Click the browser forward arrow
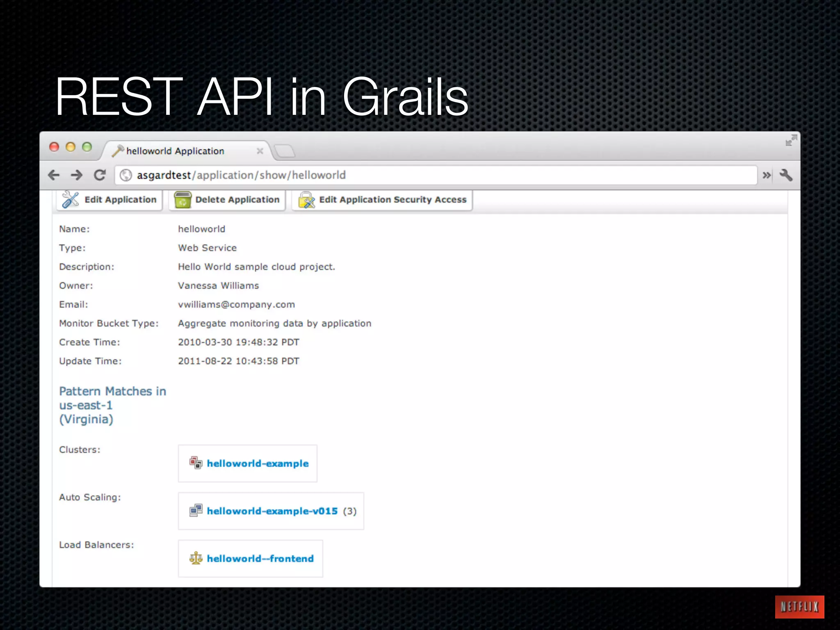Screen dimensions: 840x630 coord(77,176)
